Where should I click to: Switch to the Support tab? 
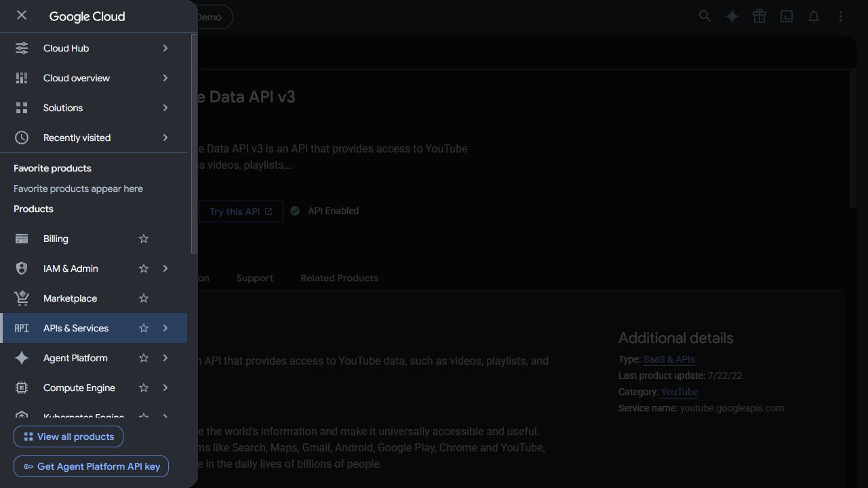click(x=254, y=278)
